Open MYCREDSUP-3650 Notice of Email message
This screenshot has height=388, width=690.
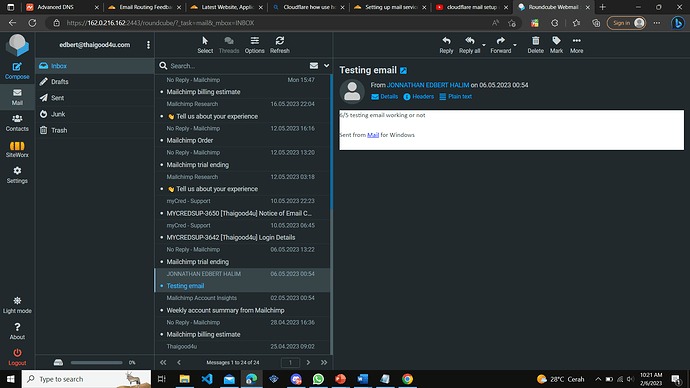242,207
